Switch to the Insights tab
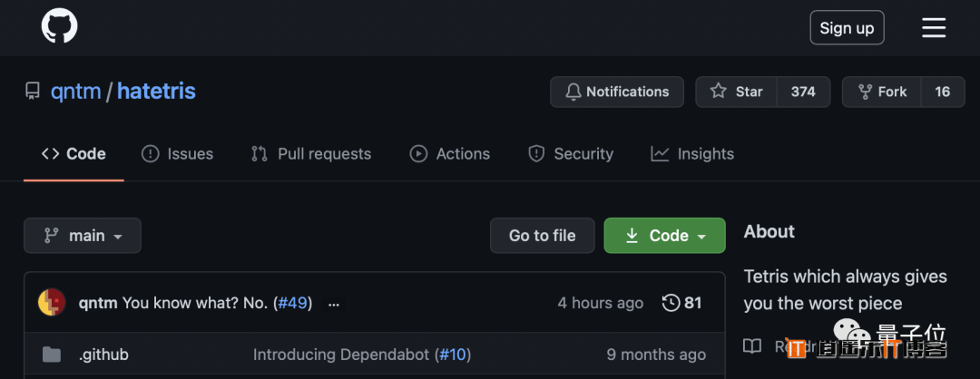Image resolution: width=980 pixels, height=379 pixels. [x=692, y=153]
